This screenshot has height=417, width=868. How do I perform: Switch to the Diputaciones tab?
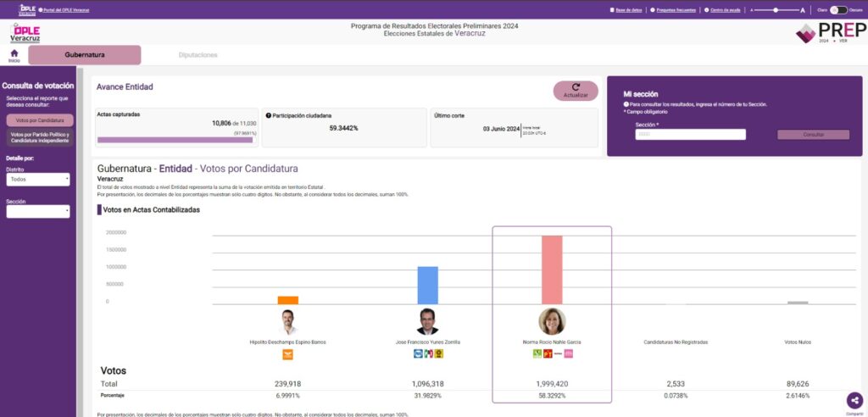(x=198, y=55)
